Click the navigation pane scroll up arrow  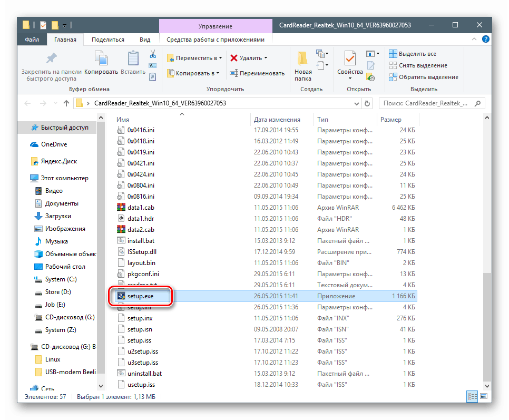point(101,118)
